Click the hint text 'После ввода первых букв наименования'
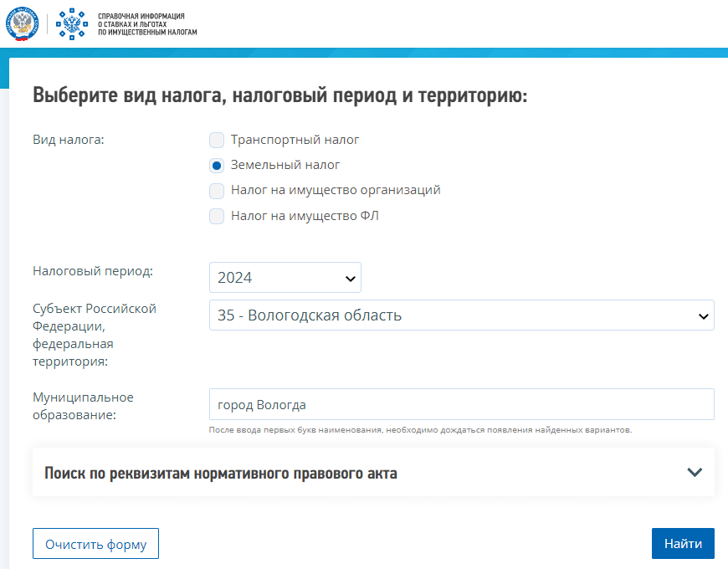728x569 pixels. [x=420, y=430]
